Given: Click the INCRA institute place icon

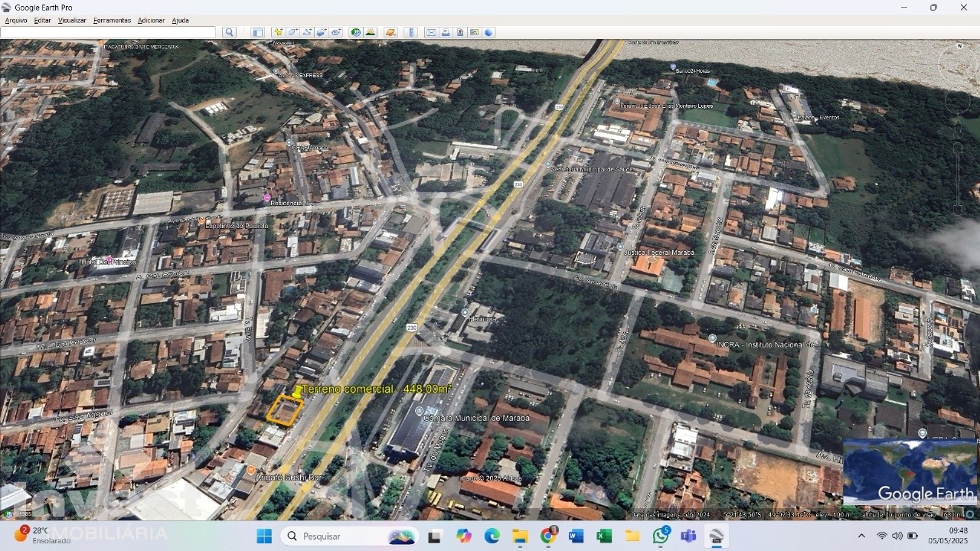Looking at the screenshot, I should (712, 337).
